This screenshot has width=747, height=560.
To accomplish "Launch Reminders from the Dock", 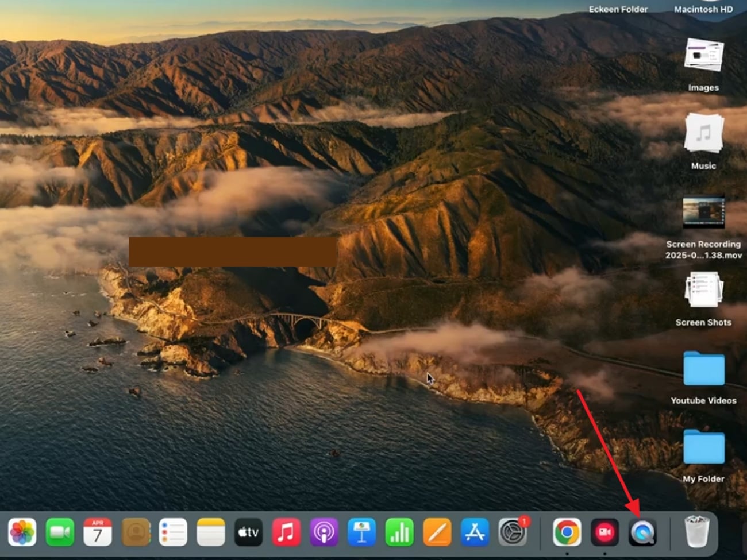I will (173, 532).
